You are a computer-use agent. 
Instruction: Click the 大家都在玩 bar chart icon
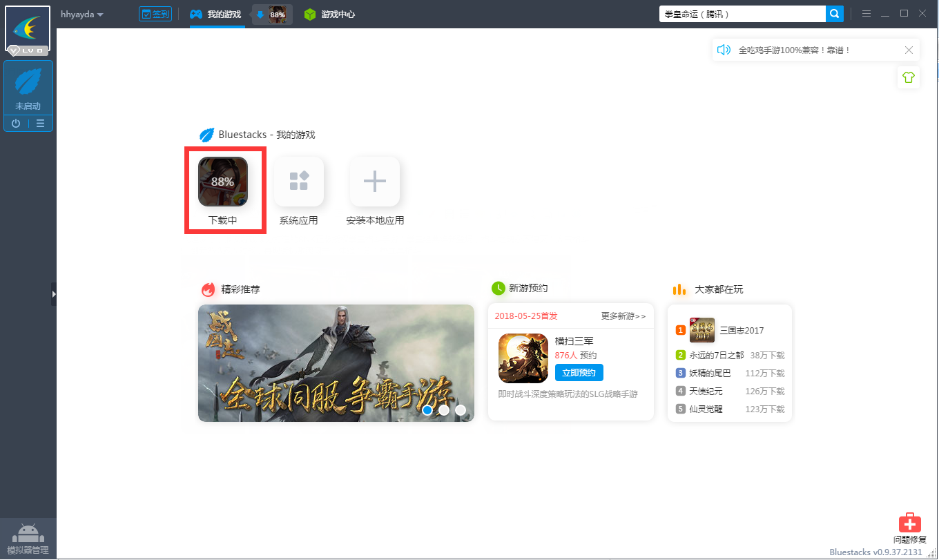pos(680,289)
